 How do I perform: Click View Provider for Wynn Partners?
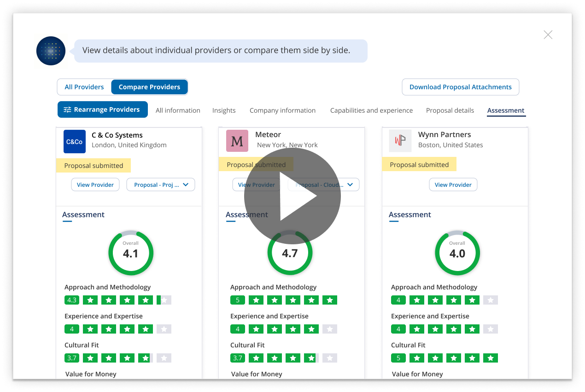tap(453, 184)
